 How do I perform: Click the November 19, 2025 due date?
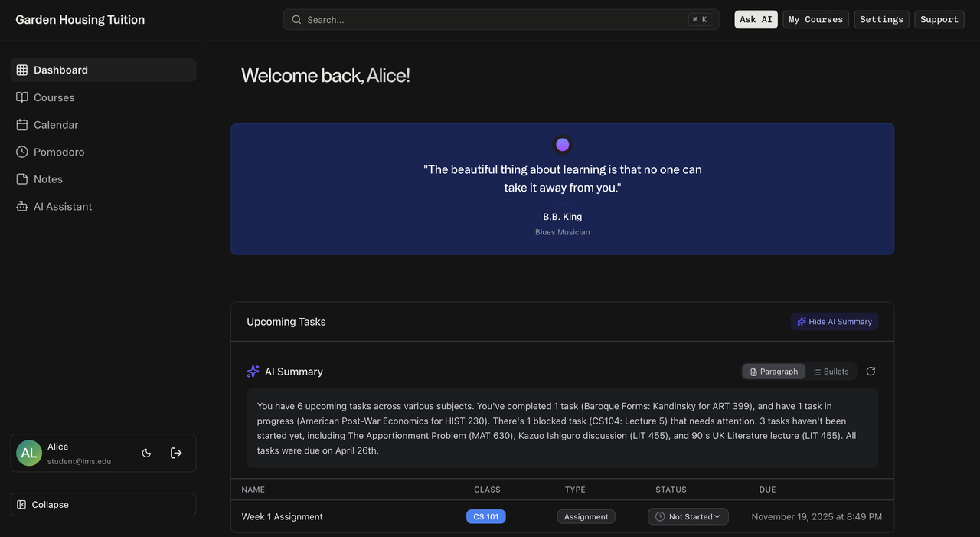[x=817, y=517]
